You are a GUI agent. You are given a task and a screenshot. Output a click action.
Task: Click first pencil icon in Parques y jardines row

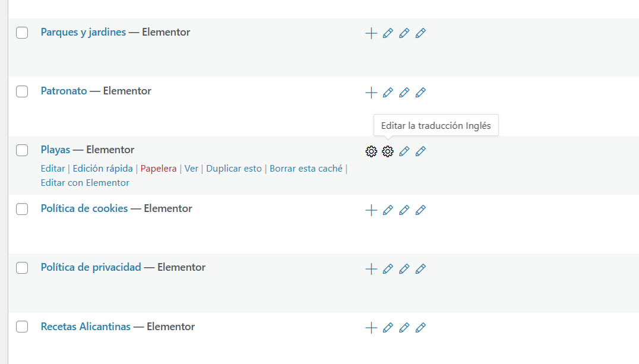point(388,33)
